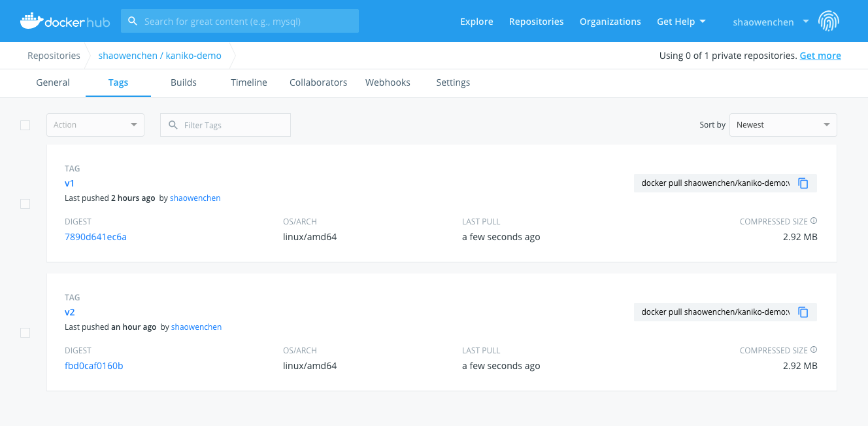Screen dimensions: 868x426
Task: Toggle the select-all tags checkbox
Action: pyautogui.click(x=25, y=125)
